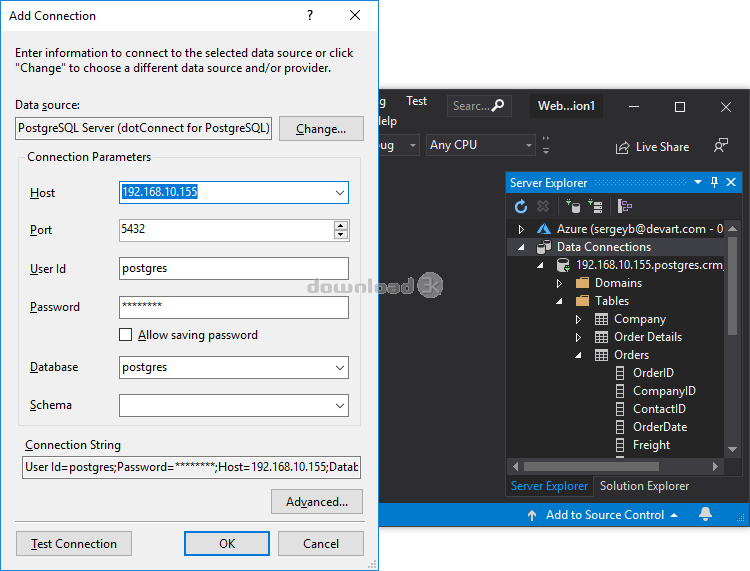Click Cancel in the Add Connection dialog
750x571 pixels.
pyautogui.click(x=320, y=544)
